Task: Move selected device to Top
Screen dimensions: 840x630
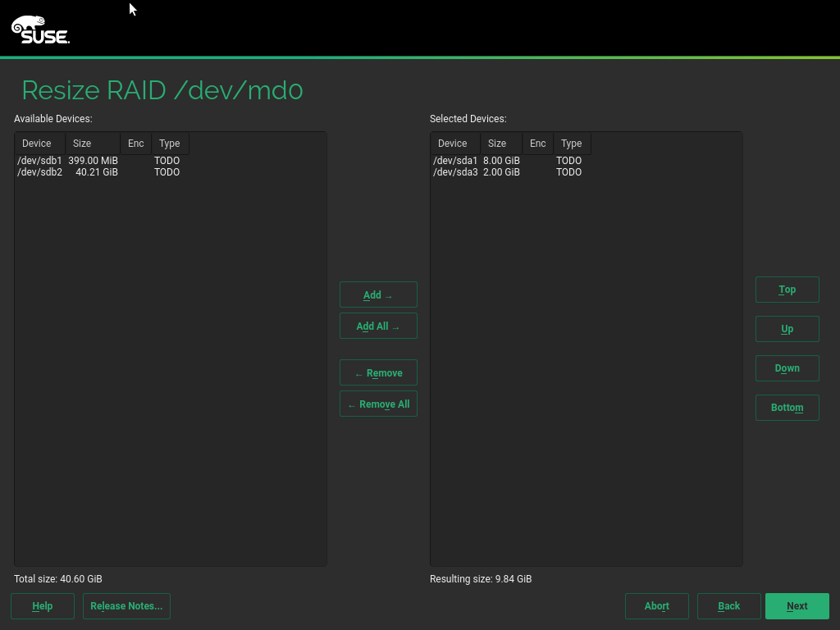Action: pyautogui.click(x=787, y=290)
